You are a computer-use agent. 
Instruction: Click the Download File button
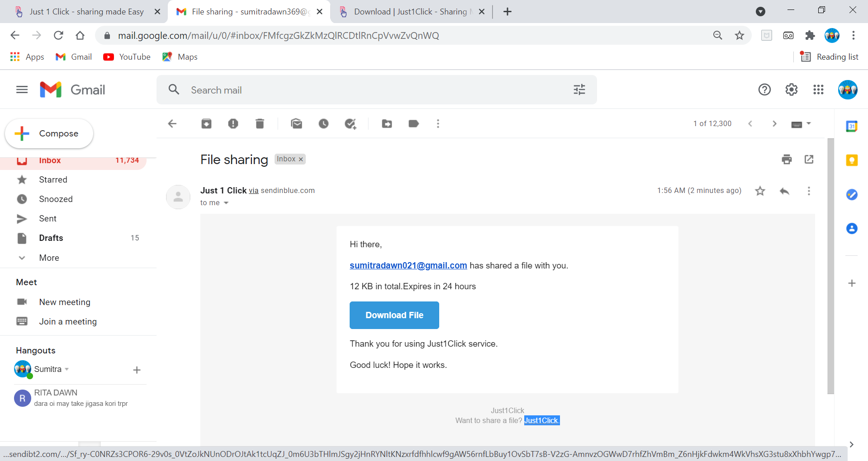[394, 315]
